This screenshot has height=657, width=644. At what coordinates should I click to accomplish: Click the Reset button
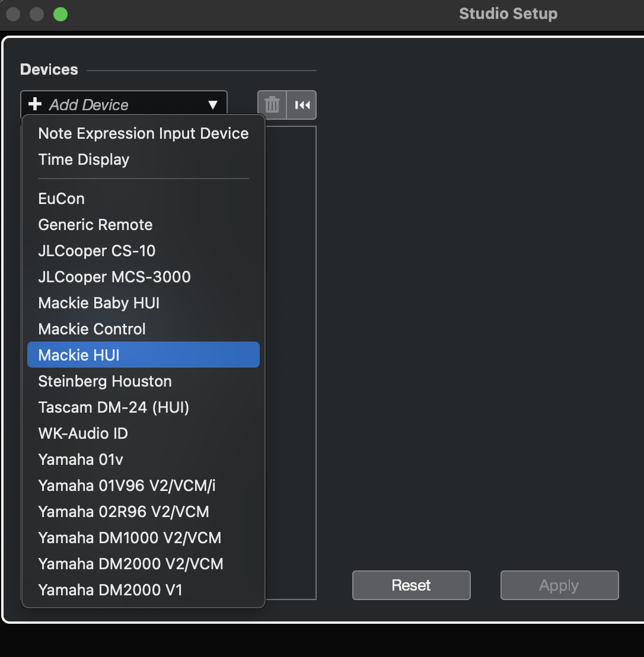411,585
